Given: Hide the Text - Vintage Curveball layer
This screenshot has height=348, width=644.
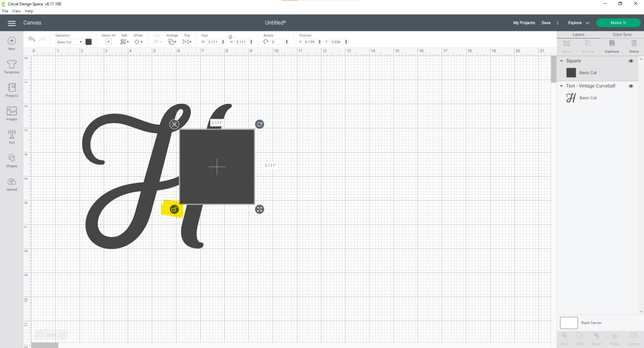Looking at the screenshot, I should (631, 86).
